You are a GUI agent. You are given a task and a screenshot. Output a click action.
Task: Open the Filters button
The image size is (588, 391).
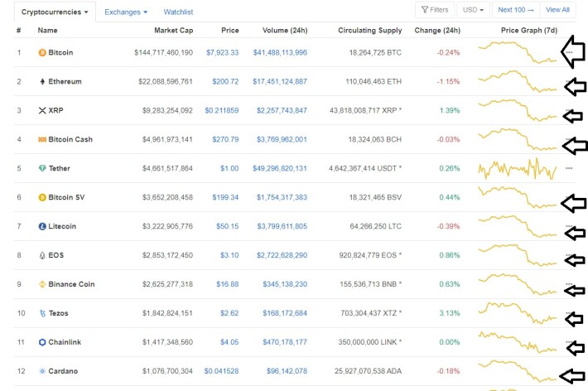tap(435, 10)
